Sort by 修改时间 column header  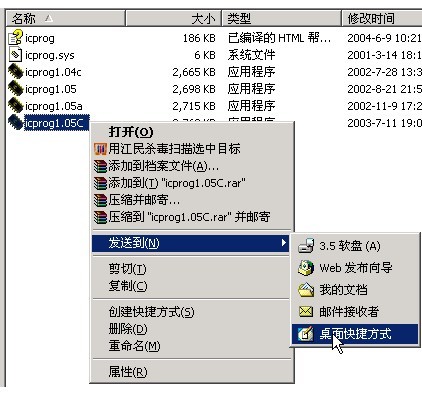382,18
